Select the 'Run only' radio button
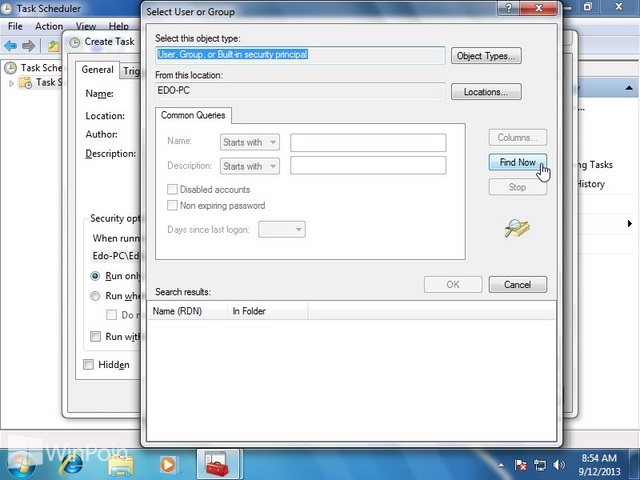640x480 pixels. [95, 276]
